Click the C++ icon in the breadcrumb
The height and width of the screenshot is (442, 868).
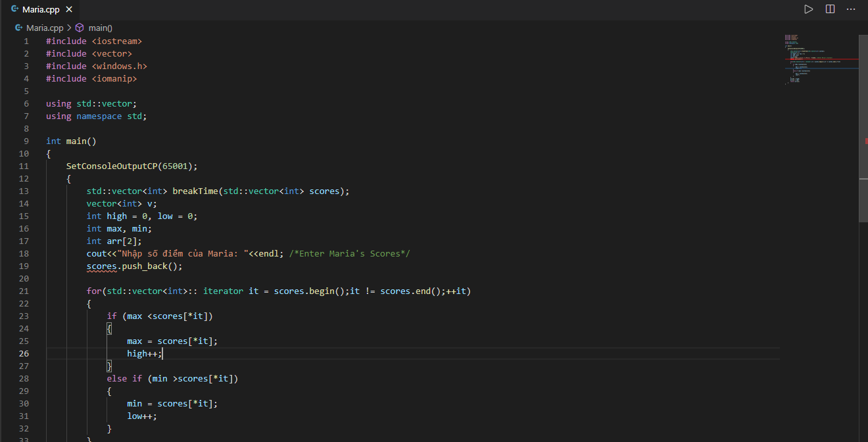coord(18,28)
